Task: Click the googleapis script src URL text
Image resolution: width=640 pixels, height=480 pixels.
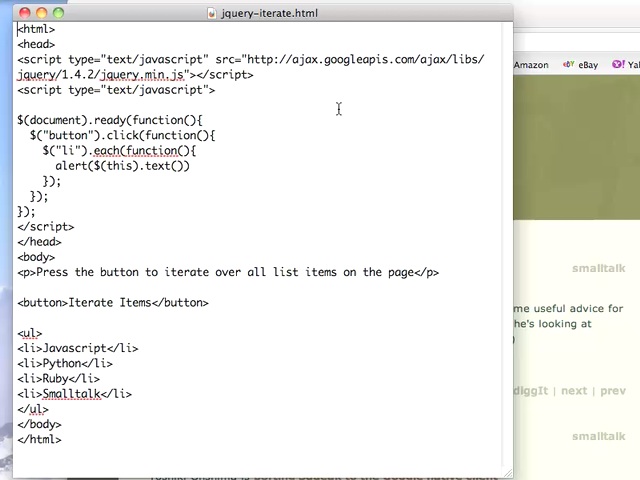Action: tap(365, 60)
